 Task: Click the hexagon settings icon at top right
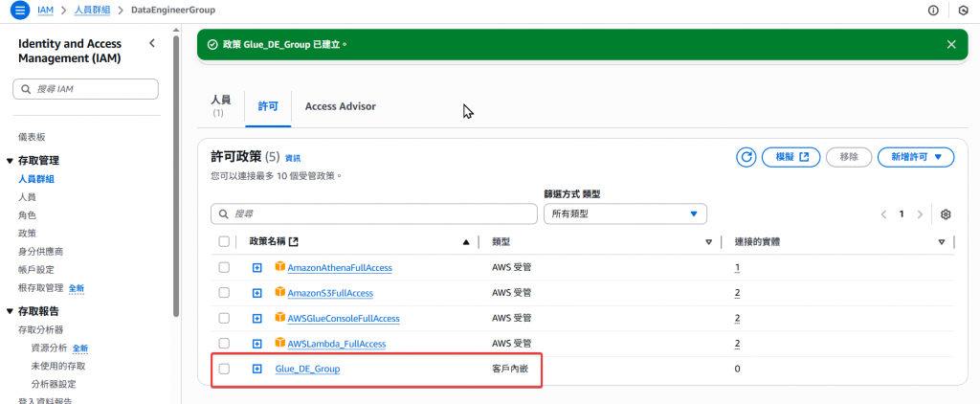[x=963, y=11]
